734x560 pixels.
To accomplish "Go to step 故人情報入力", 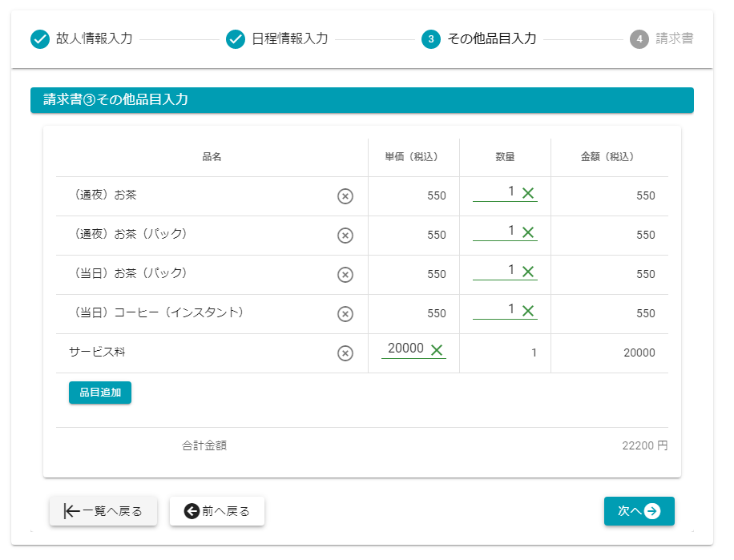I will point(81,38).
